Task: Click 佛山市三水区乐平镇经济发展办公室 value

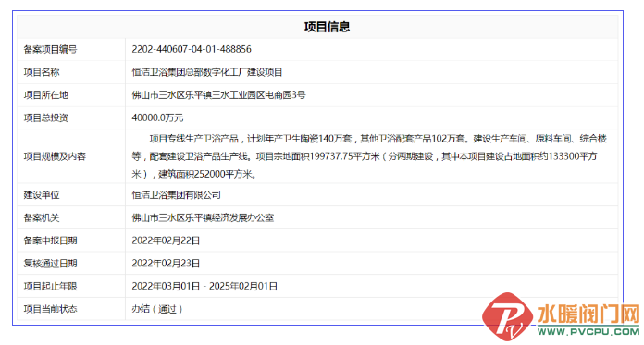Action: [x=203, y=217]
